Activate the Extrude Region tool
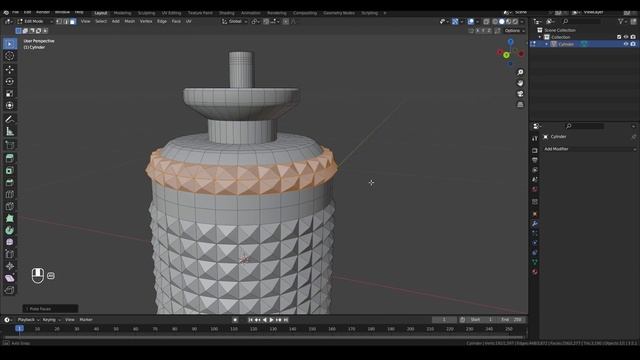Viewport: 640px width, 360px height. click(x=10, y=158)
